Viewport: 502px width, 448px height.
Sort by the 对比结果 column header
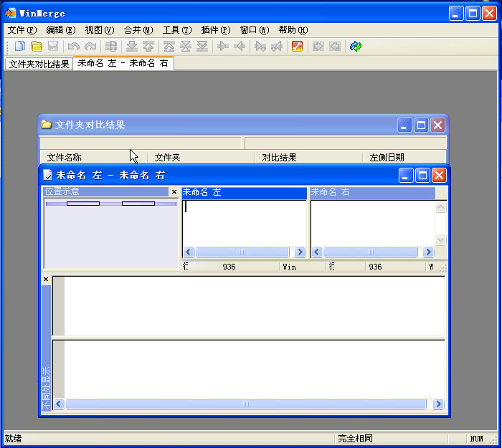click(308, 157)
